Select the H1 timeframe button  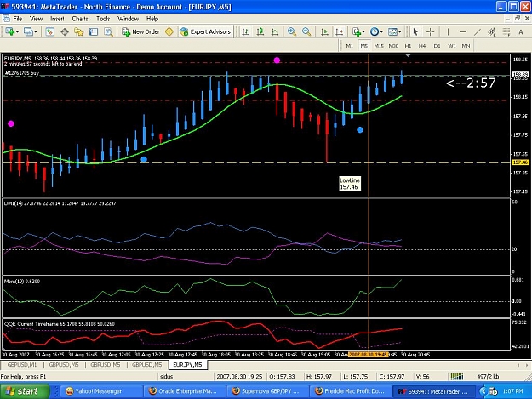point(408,46)
